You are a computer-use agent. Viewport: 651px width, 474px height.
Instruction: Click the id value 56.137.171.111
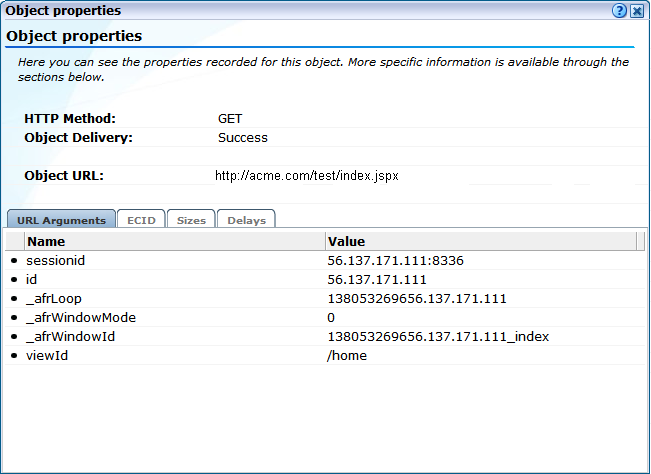click(x=377, y=279)
